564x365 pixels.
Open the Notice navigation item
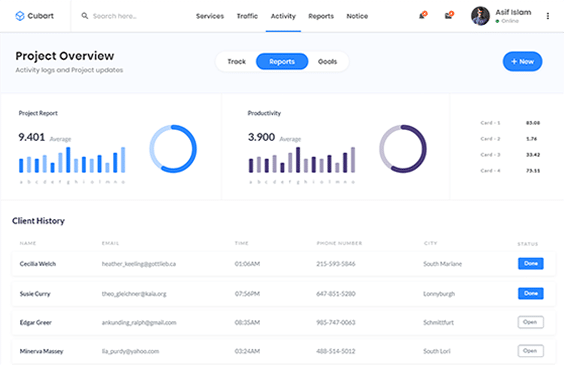tap(357, 16)
